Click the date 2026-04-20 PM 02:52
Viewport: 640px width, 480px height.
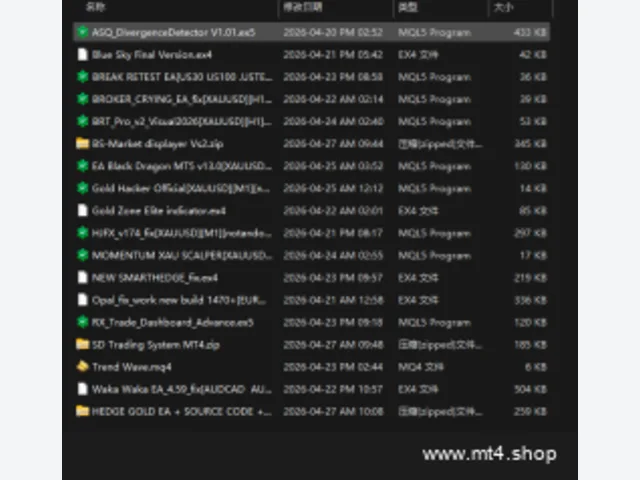(x=333, y=32)
